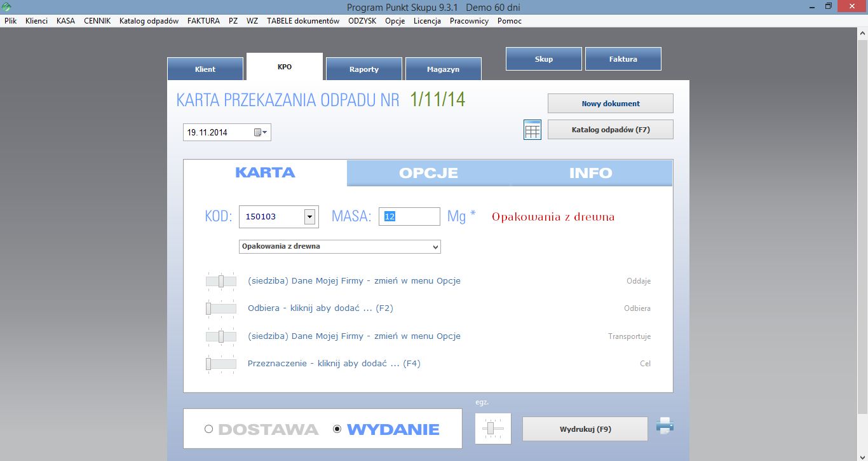Click the Transportuje row company data link
Image resolution: width=868 pixels, height=461 pixels.
[354, 336]
